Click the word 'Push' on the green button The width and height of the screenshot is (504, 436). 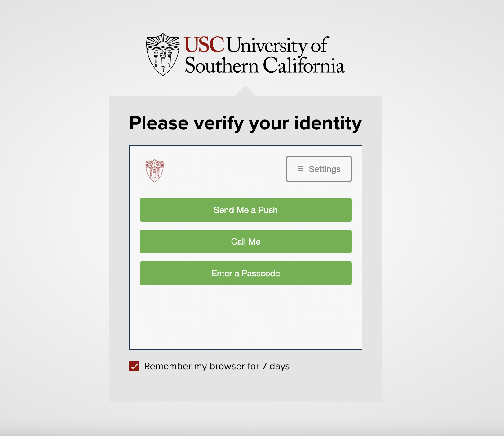[x=268, y=210]
